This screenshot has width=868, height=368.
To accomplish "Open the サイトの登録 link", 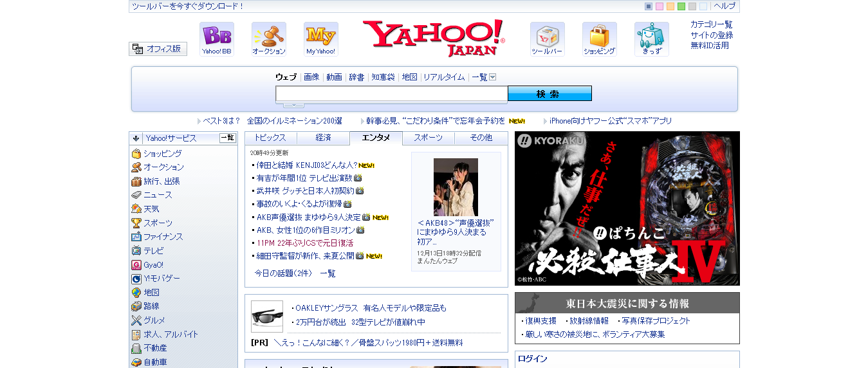I will tap(712, 35).
